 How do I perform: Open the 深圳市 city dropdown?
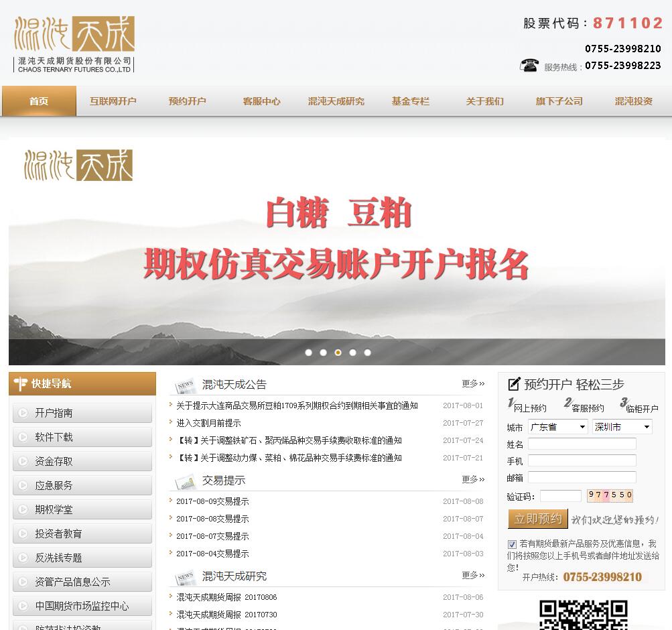point(622,427)
